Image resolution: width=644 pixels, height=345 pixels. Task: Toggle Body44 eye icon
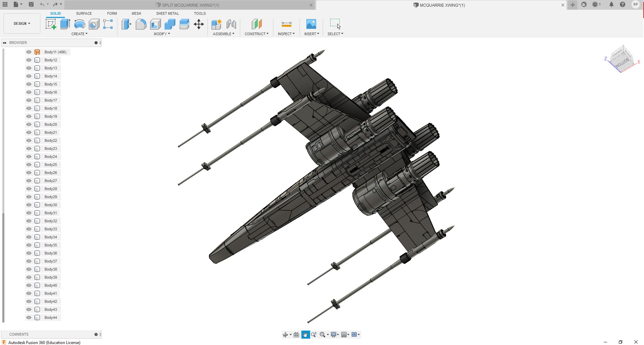[x=29, y=318]
